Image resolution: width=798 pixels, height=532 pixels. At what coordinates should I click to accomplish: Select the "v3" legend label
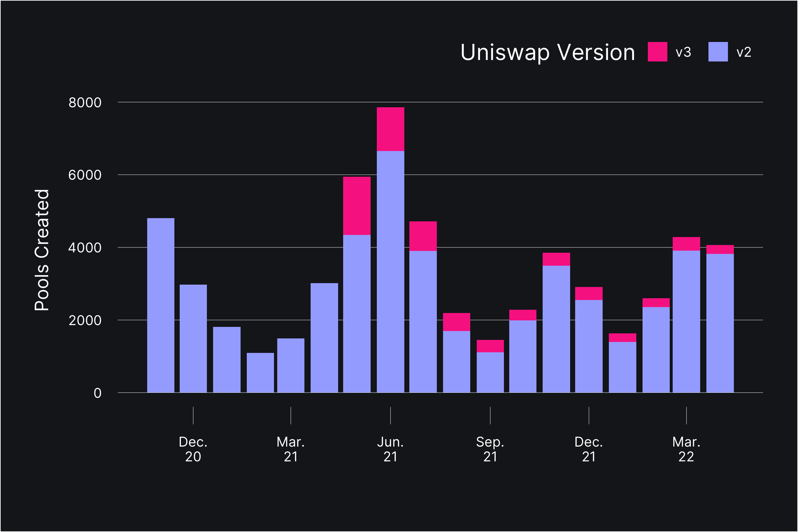click(x=683, y=52)
